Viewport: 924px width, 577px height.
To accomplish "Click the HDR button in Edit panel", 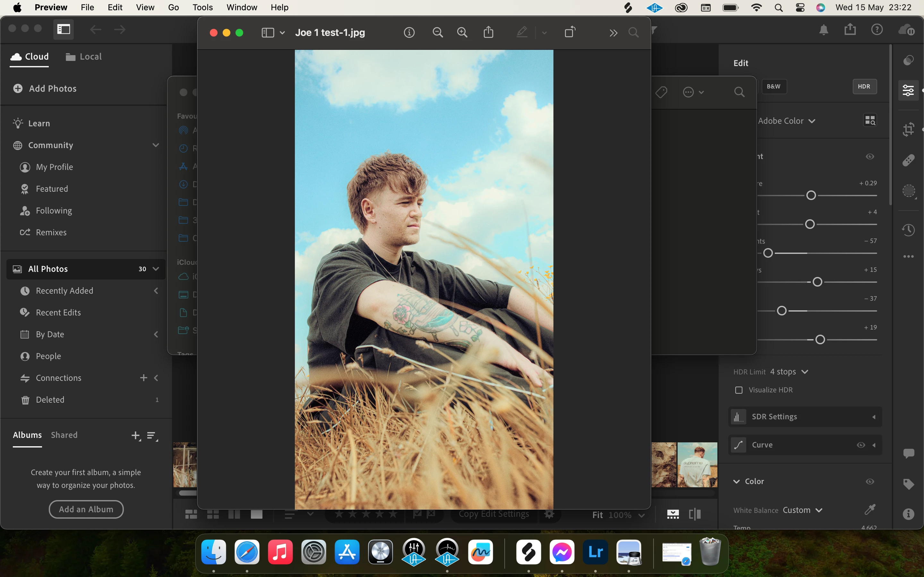I will pos(864,87).
